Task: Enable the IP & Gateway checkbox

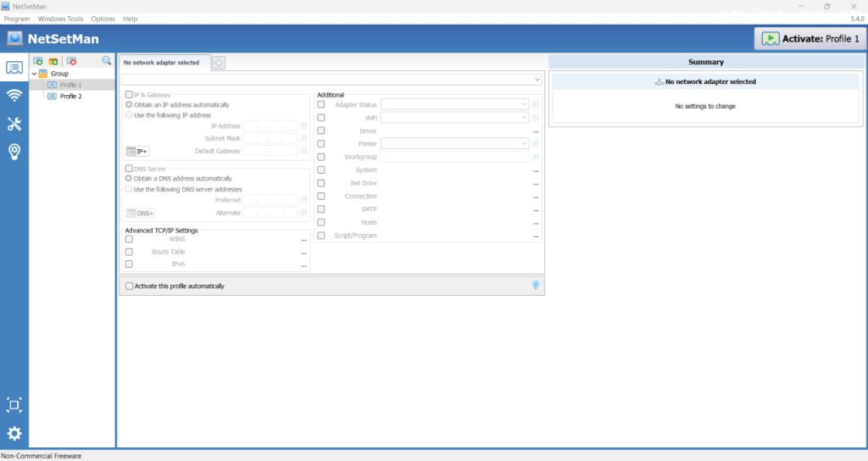Action: click(129, 95)
